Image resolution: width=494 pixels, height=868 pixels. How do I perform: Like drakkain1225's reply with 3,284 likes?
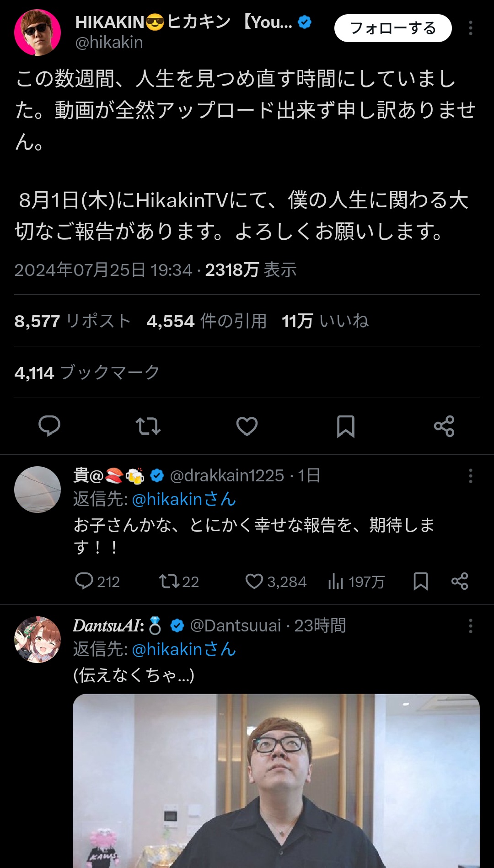[276, 582]
